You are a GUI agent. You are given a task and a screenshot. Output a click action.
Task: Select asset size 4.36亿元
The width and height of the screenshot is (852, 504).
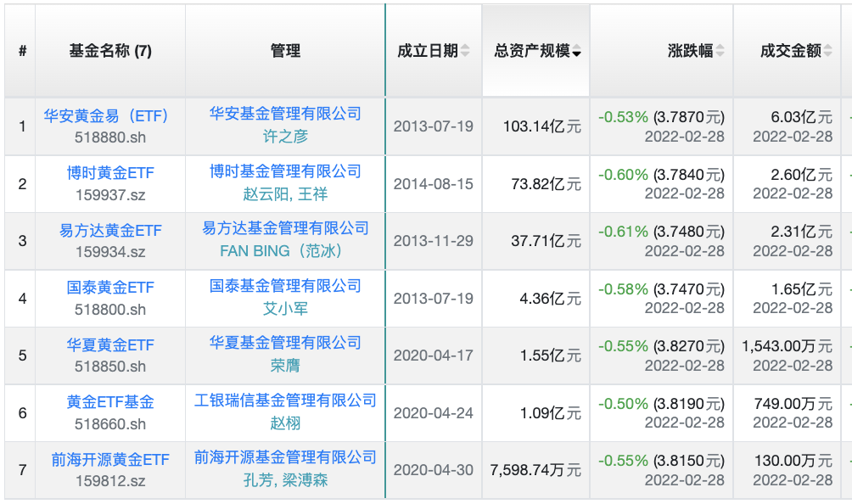(550, 299)
